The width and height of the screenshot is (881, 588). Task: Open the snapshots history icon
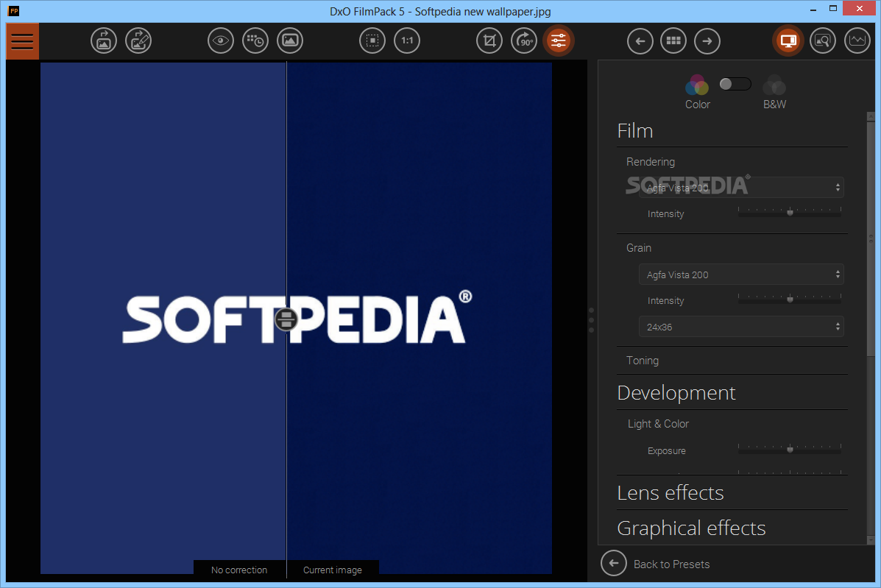pos(255,40)
